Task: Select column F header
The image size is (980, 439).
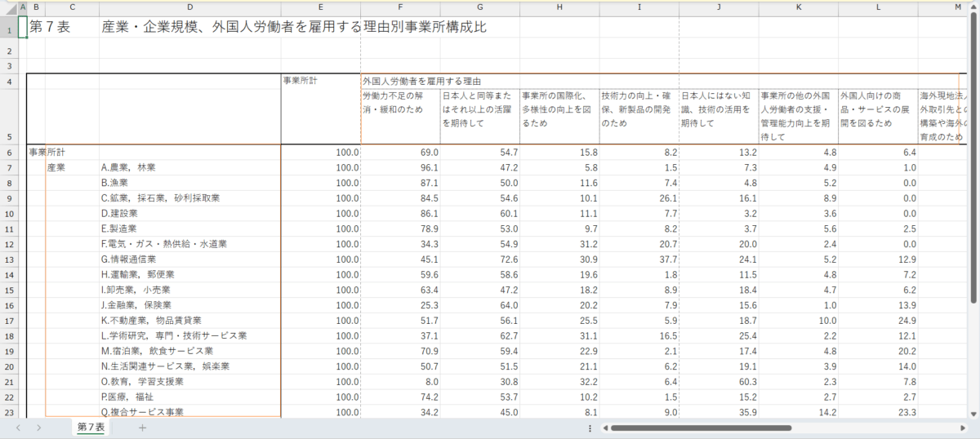Action: point(400,7)
